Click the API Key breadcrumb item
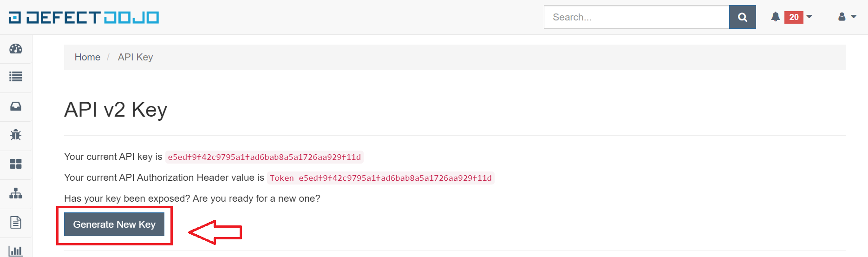Screen dimensions: 868x257 [x=135, y=57]
